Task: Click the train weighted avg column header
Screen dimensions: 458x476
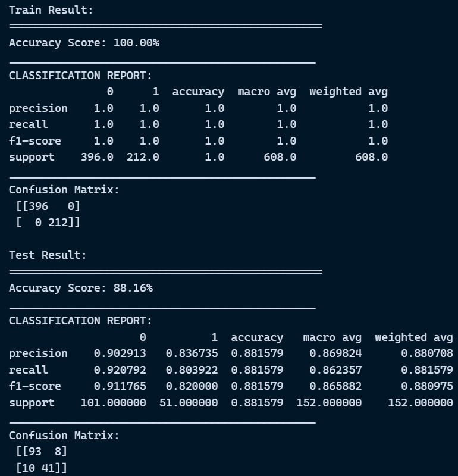Action: coord(349,92)
